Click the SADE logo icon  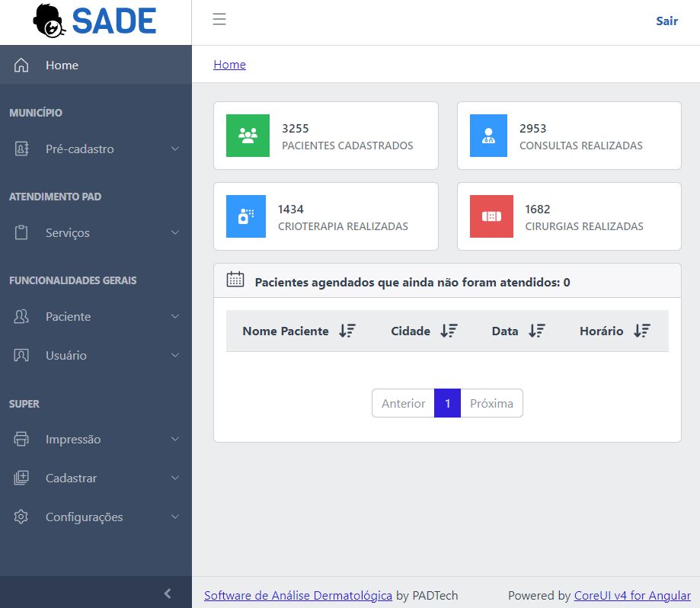tap(44, 21)
